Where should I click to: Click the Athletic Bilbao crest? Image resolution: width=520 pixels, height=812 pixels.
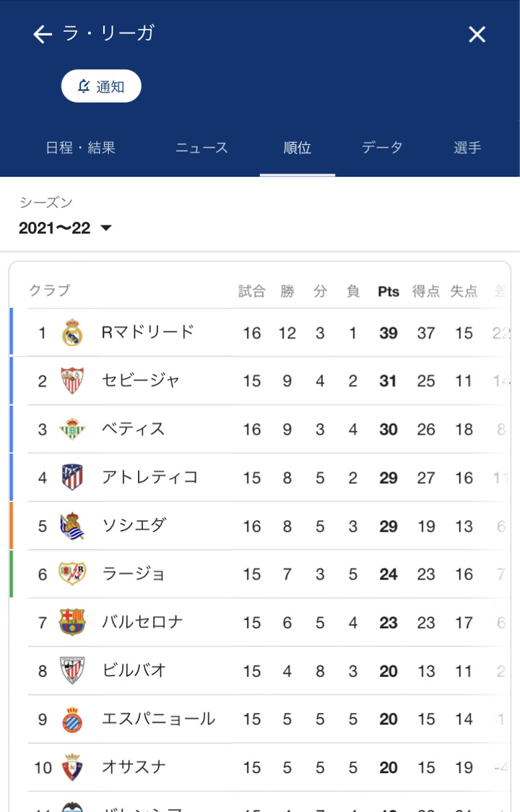[x=72, y=671]
